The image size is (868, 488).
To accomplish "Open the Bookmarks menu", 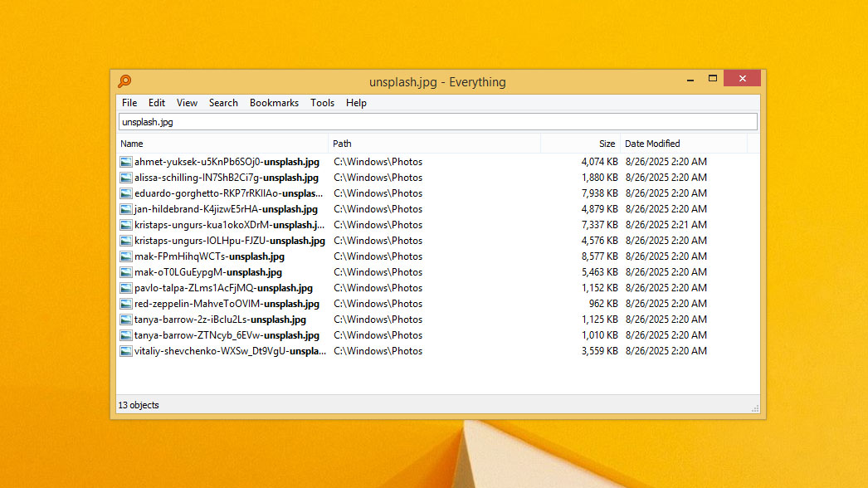I will [x=274, y=102].
